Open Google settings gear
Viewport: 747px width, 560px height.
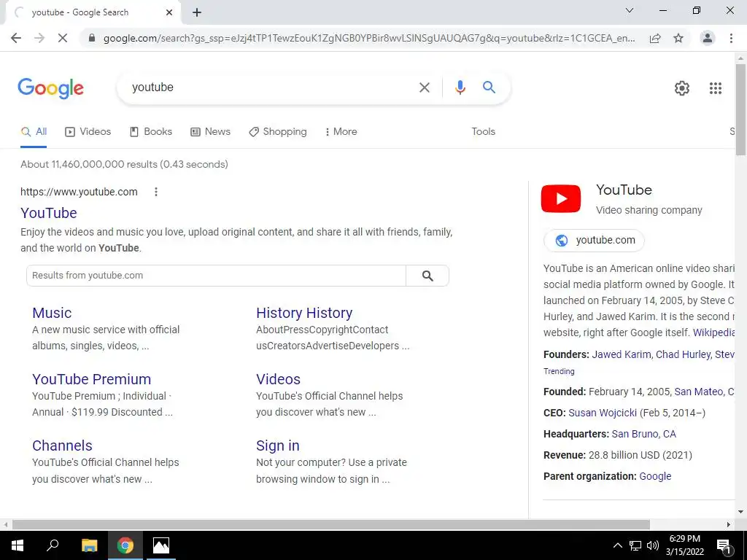coord(682,88)
